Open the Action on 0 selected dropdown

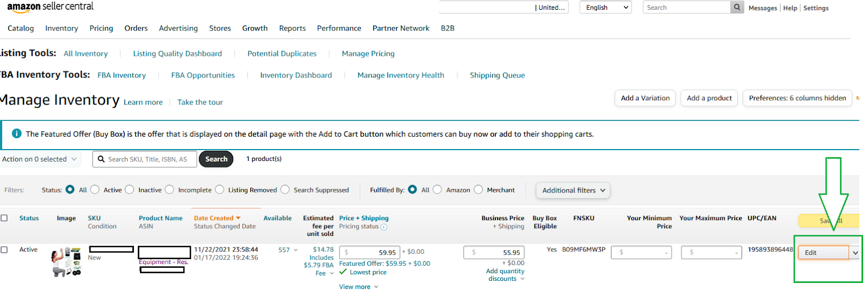point(39,159)
